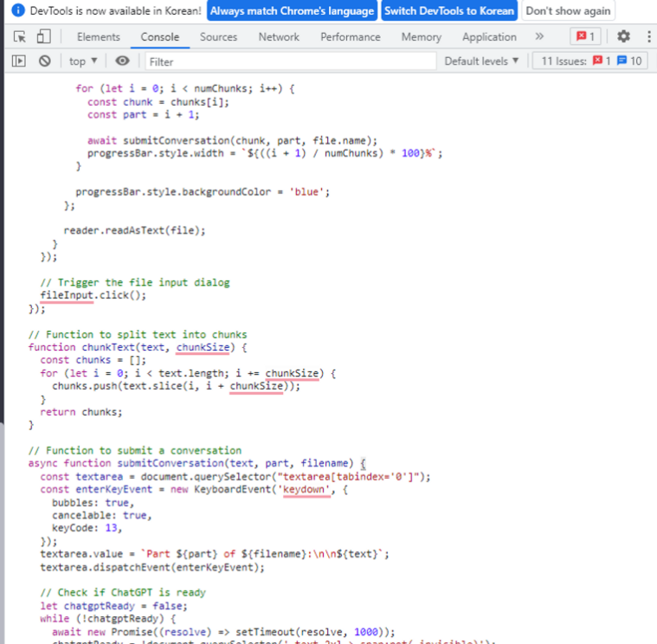657x644 pixels.
Task: Open the Default levels dropdown
Action: [481, 61]
